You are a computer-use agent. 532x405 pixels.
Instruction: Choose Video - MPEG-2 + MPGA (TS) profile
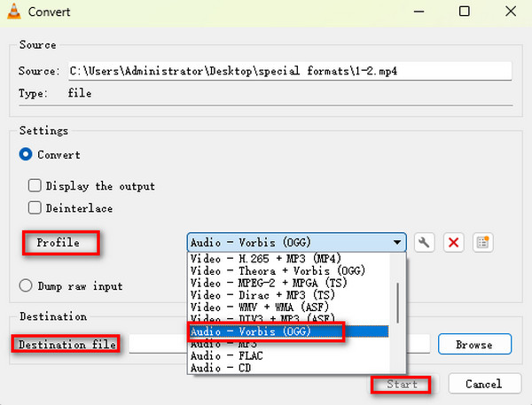click(288, 283)
